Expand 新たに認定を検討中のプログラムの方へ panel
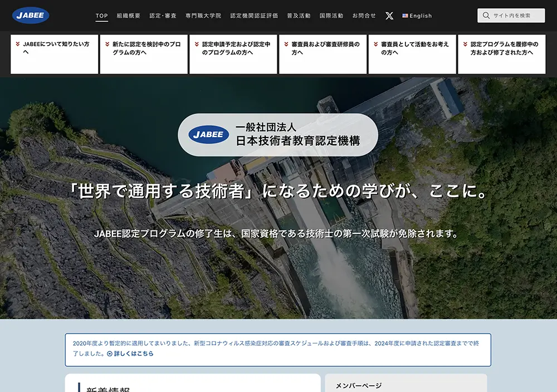 pyautogui.click(x=144, y=54)
